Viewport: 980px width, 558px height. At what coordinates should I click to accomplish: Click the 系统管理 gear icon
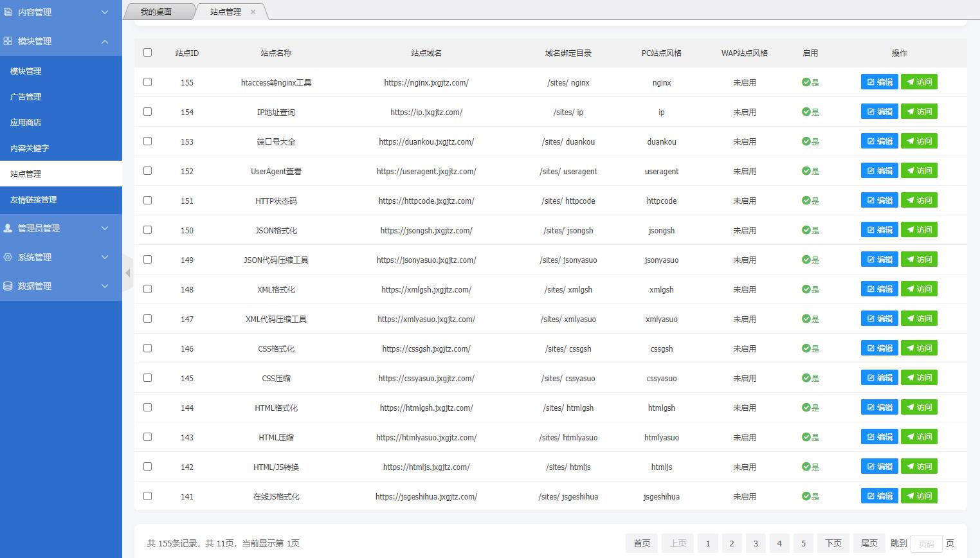pyautogui.click(x=8, y=257)
